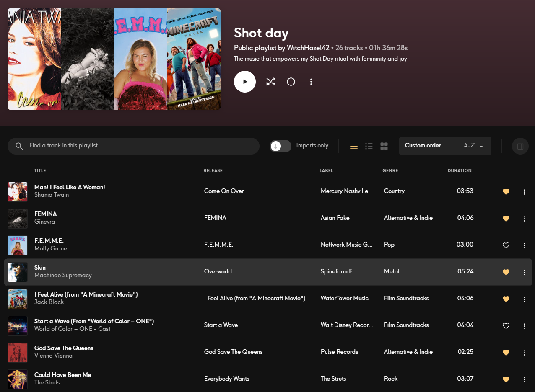Sort by GENRE column header
535x392 pixels.
point(390,170)
